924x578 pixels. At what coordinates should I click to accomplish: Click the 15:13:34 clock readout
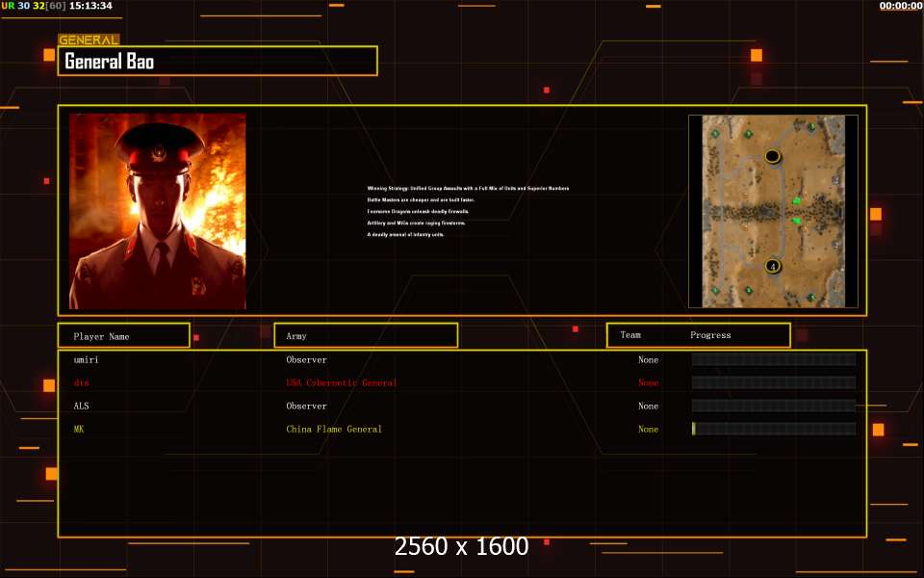(x=90, y=6)
